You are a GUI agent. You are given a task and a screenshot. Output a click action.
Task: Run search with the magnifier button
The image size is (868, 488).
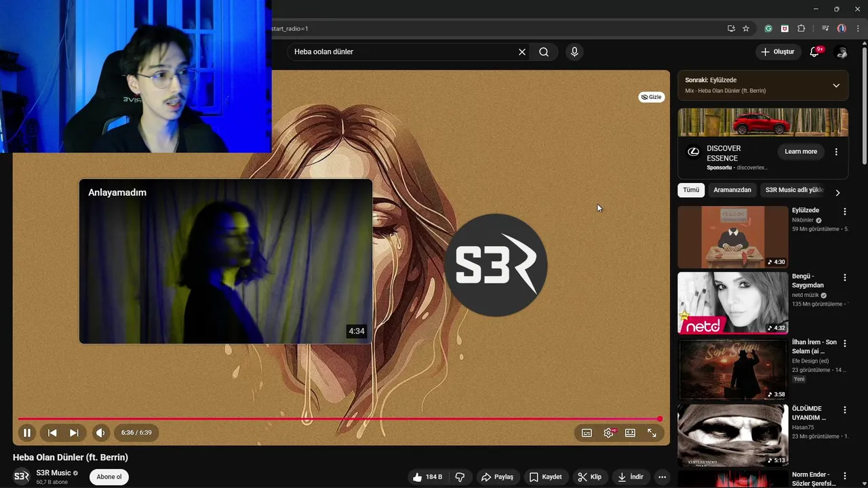(544, 52)
